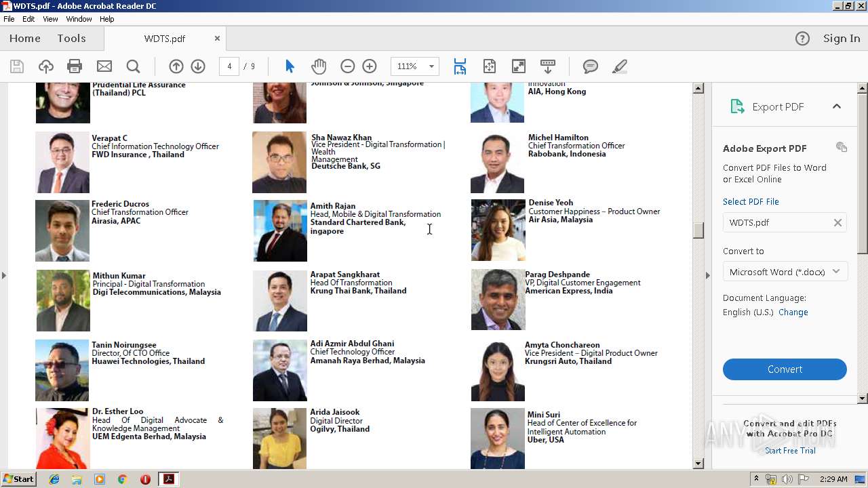868x488 pixels.
Task: Activate the Hand pan tool
Action: [x=319, y=66]
